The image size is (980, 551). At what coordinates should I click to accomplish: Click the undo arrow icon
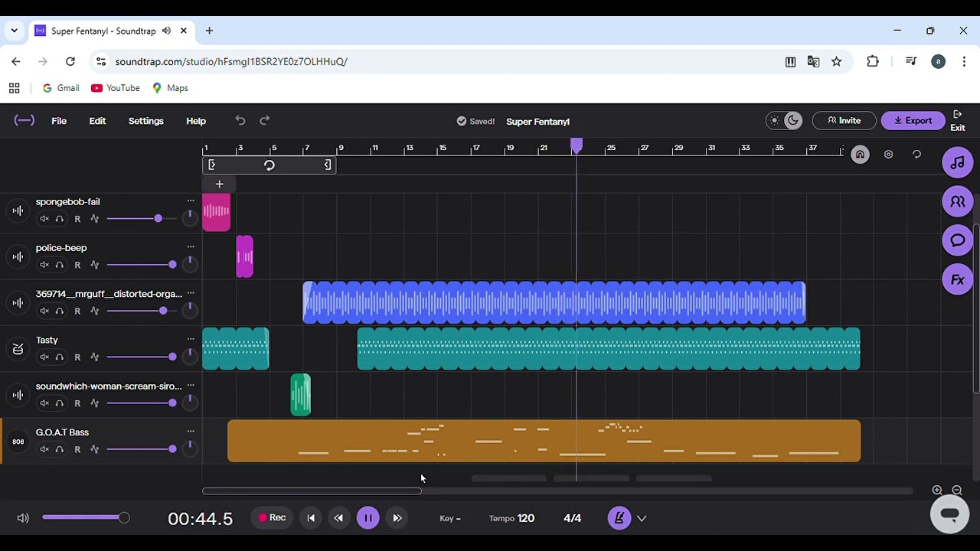click(240, 121)
